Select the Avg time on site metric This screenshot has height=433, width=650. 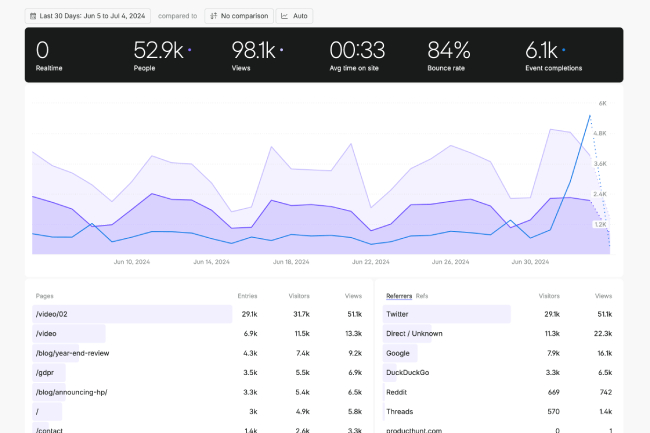point(358,55)
